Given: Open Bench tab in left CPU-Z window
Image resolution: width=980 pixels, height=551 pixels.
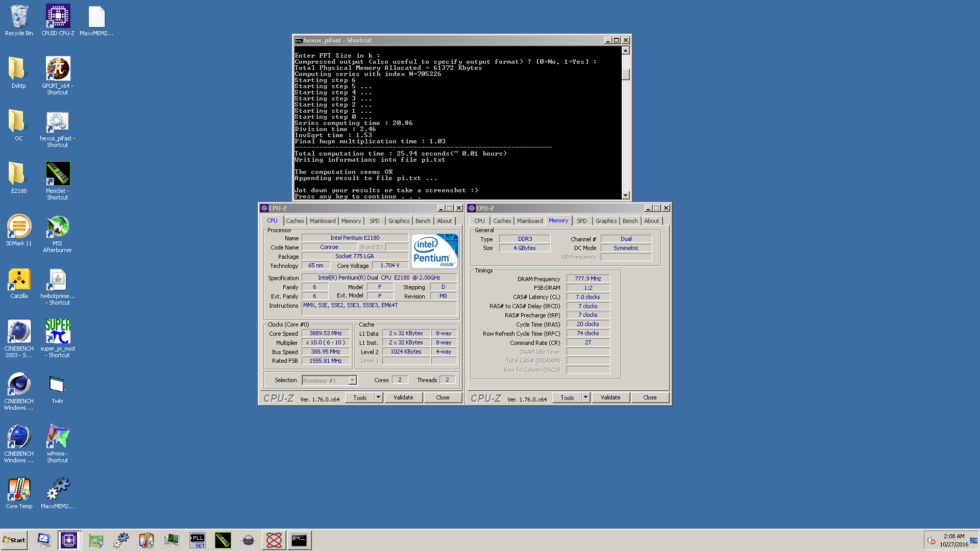Looking at the screenshot, I should click(x=423, y=221).
